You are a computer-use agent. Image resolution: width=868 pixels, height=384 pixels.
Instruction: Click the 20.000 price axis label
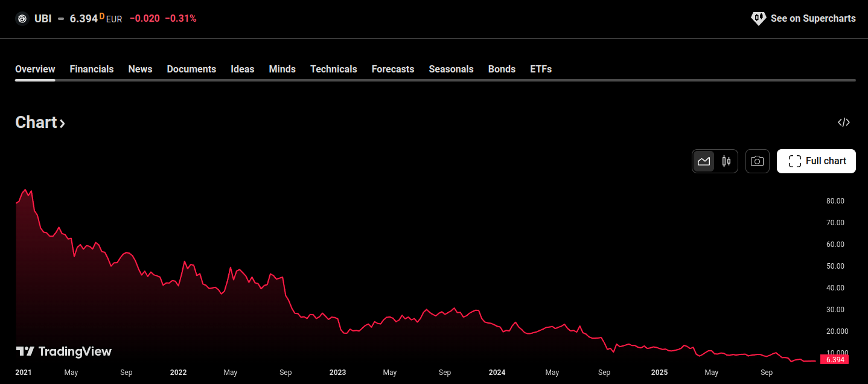(837, 331)
